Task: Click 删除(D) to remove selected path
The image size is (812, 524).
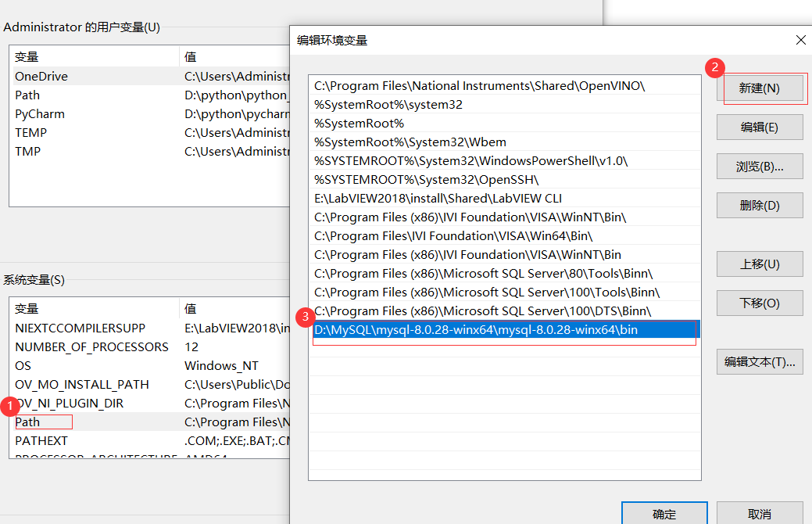Action: [x=759, y=205]
